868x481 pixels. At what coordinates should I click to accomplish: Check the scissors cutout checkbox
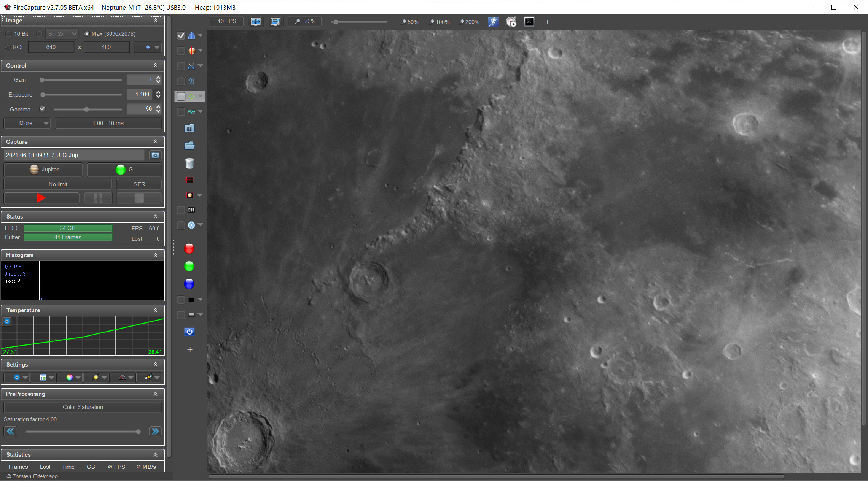point(181,66)
